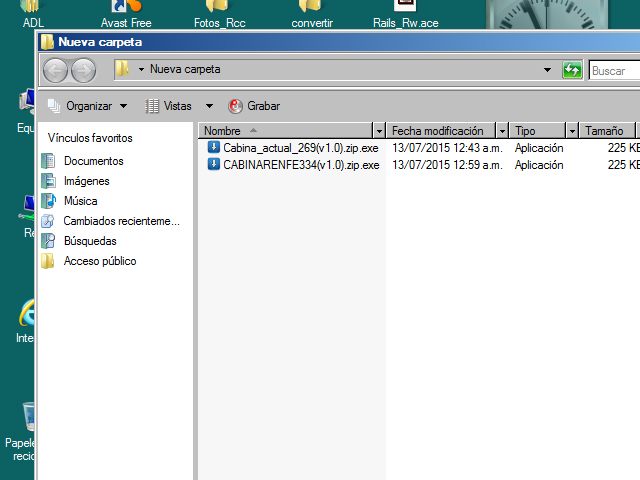
Task: Open the Documentos favorite link
Action: click(x=93, y=161)
